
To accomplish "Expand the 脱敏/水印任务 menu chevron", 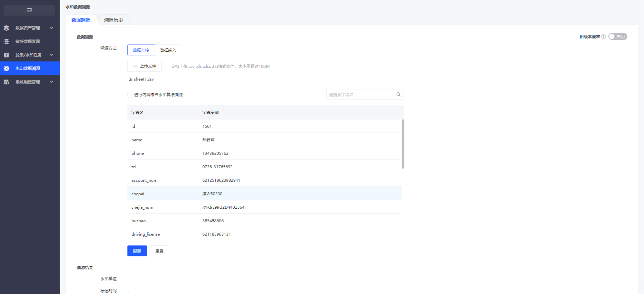I will [51, 55].
